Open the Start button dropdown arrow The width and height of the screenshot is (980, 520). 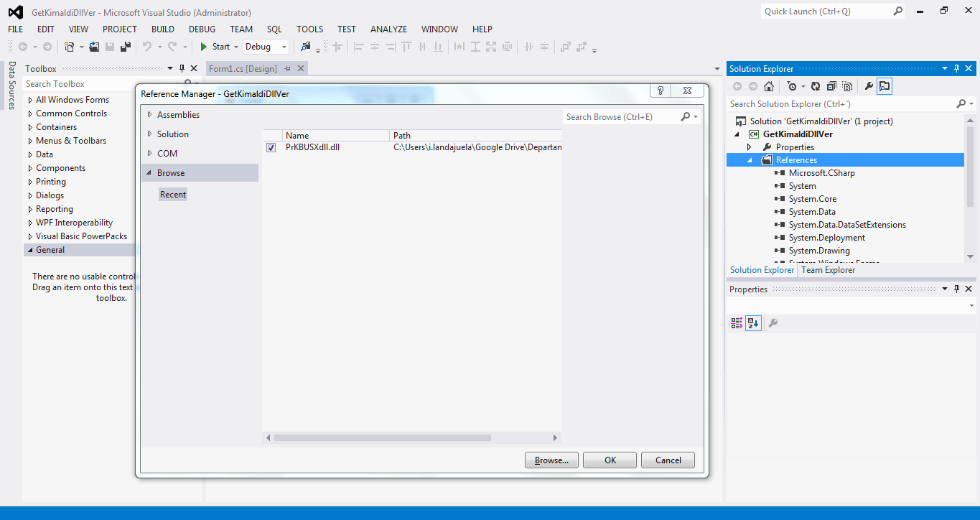click(236, 47)
